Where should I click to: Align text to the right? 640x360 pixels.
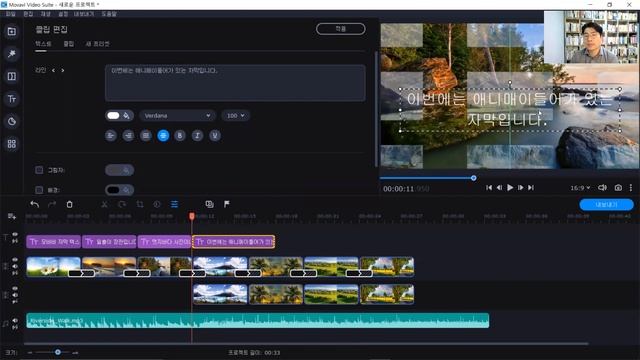pyautogui.click(x=128, y=136)
